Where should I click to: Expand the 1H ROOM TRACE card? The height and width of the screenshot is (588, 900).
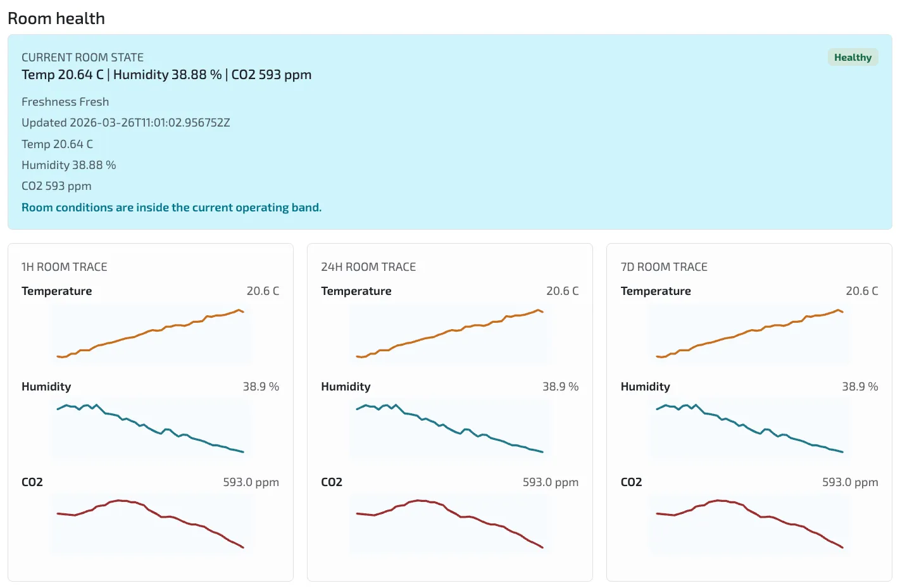click(x=64, y=266)
